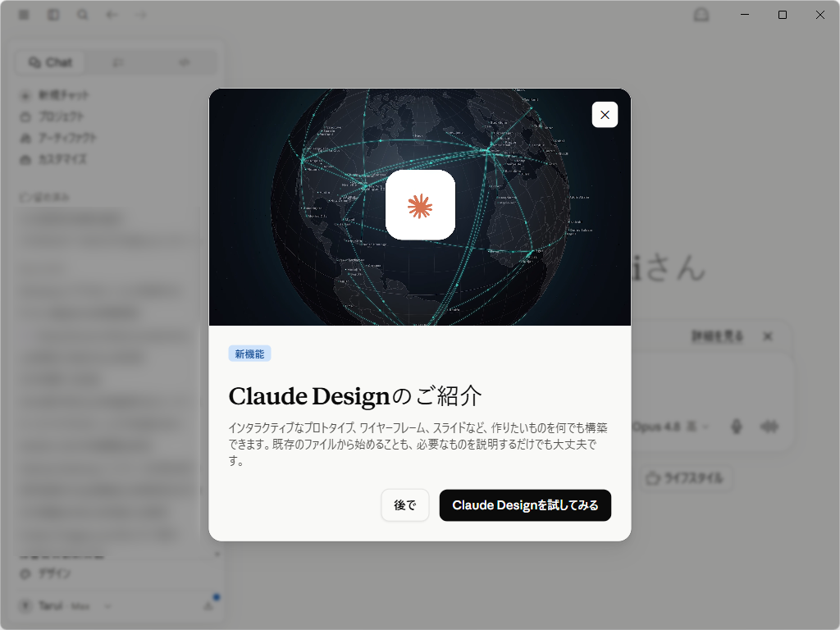The height and width of the screenshot is (630, 840).
Task: Switch to the code mode tab
Action: pyautogui.click(x=184, y=62)
